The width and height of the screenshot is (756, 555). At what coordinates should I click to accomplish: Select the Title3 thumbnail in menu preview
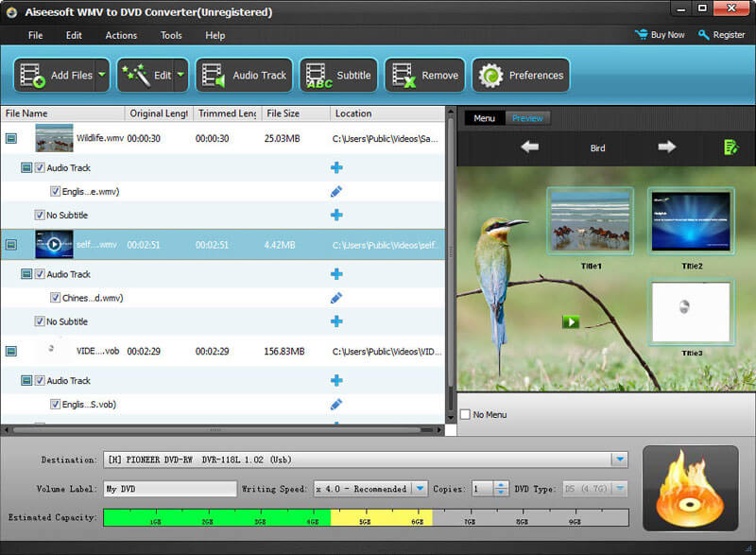pyautogui.click(x=691, y=311)
